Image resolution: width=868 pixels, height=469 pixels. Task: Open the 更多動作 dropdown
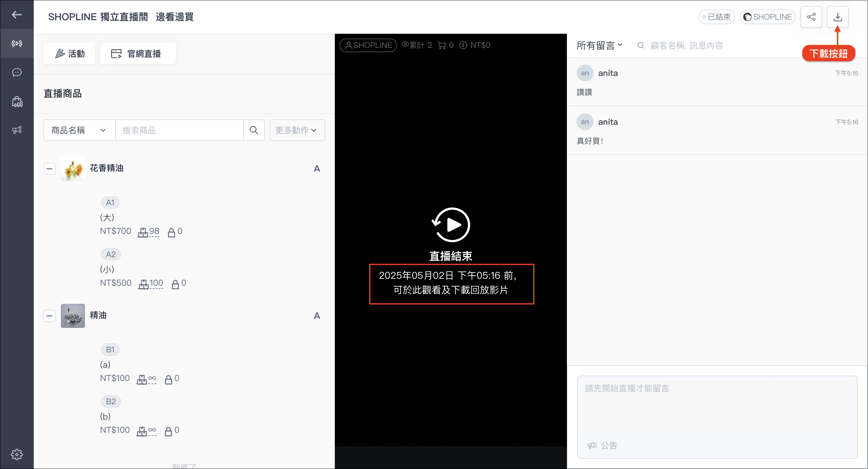click(297, 130)
